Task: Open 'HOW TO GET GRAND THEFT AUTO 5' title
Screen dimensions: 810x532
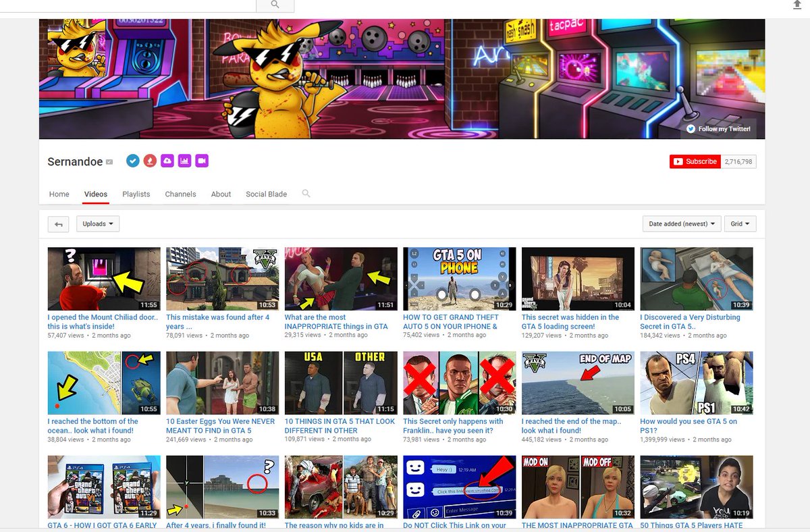Action: tap(451, 321)
